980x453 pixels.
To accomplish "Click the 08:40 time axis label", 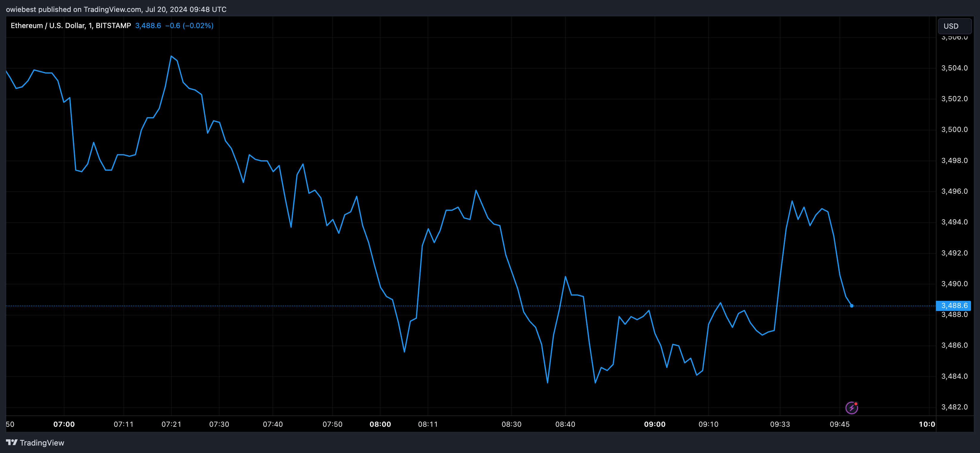I will tap(565, 424).
